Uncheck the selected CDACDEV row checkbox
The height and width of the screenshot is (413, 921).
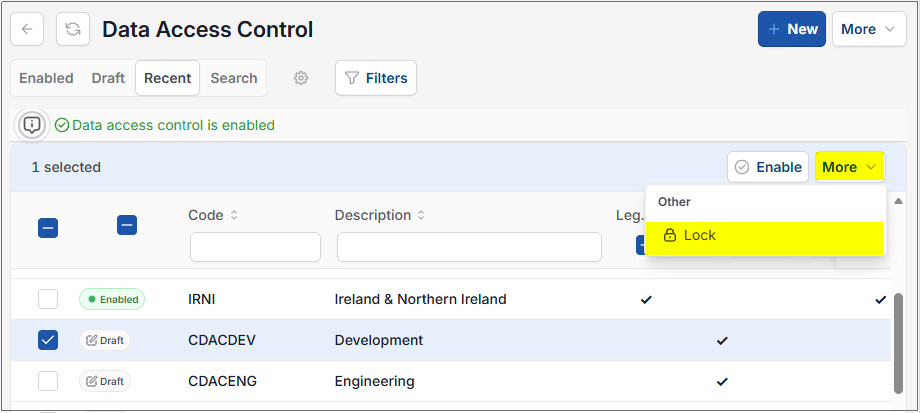coord(48,340)
